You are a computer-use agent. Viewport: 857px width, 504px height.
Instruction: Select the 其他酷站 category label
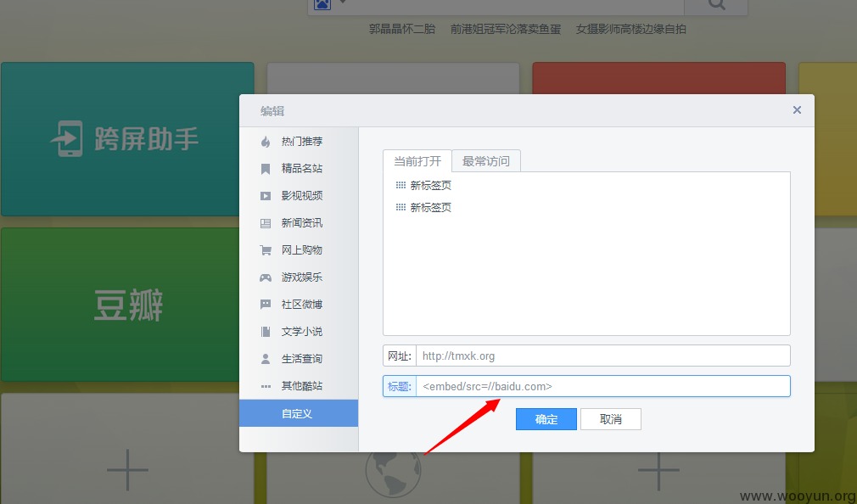[302, 386]
